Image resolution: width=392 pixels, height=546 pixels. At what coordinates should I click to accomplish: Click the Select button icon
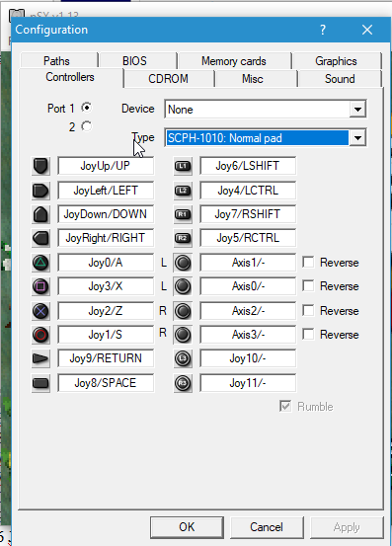point(40,383)
